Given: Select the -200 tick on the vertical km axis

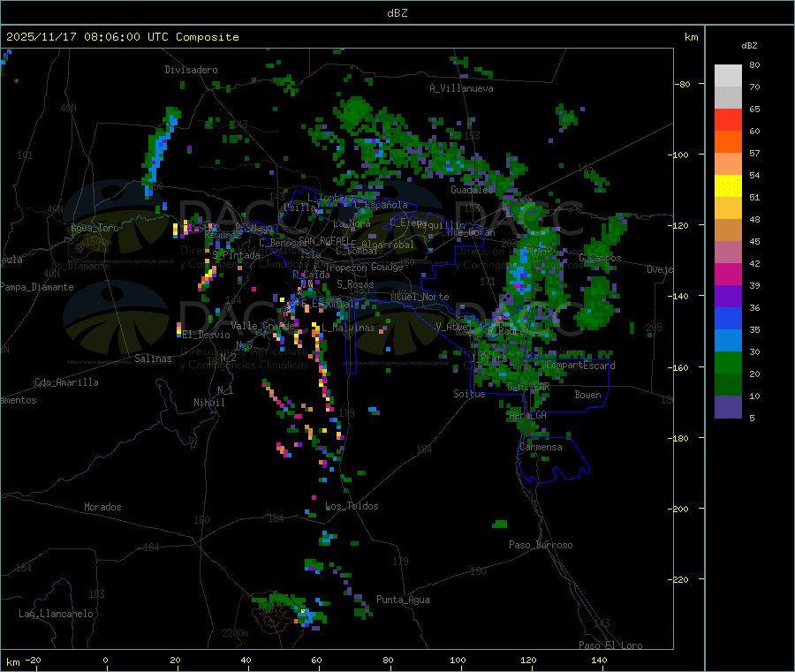Looking at the screenshot, I should 678,509.
